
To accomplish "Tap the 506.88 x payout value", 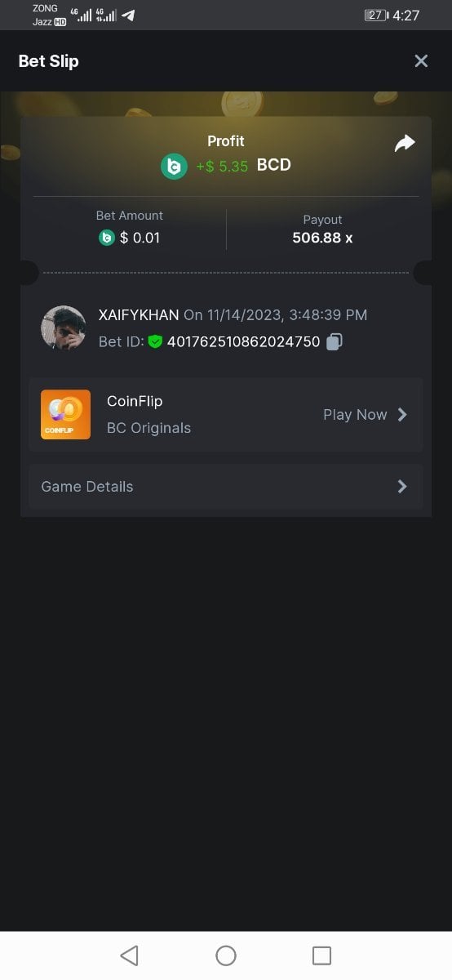I will click(x=322, y=238).
